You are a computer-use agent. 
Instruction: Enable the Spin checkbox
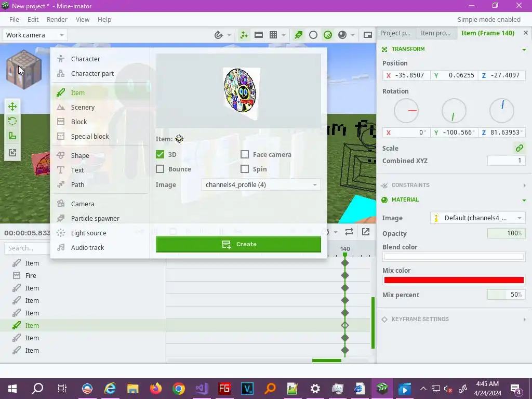tap(245, 169)
